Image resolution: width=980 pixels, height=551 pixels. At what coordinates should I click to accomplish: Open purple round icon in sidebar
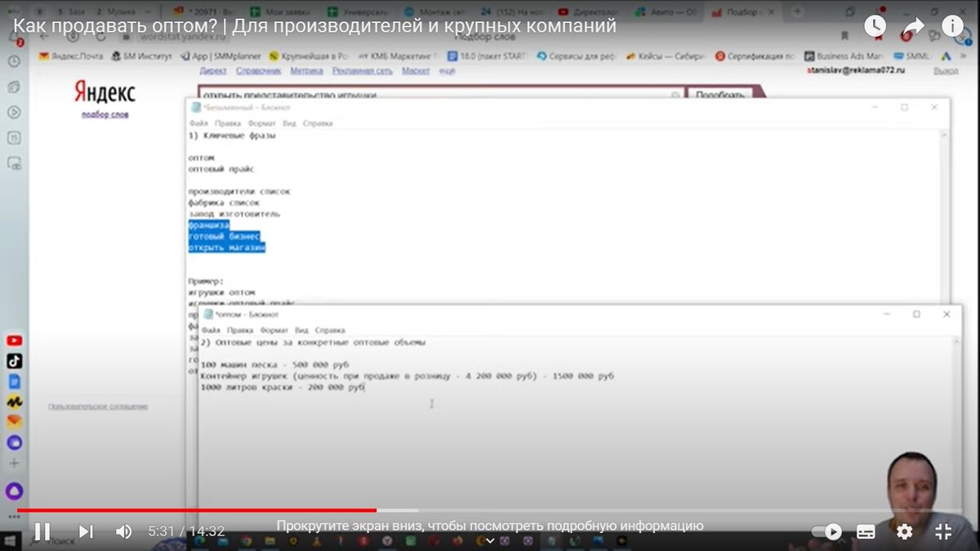point(14,442)
